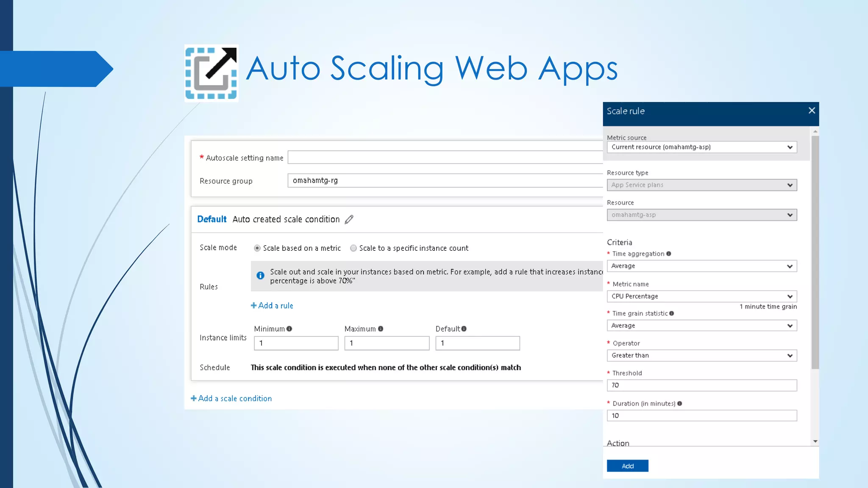Select Scale to a specific instance count
The width and height of the screenshot is (868, 488).
[x=353, y=248]
